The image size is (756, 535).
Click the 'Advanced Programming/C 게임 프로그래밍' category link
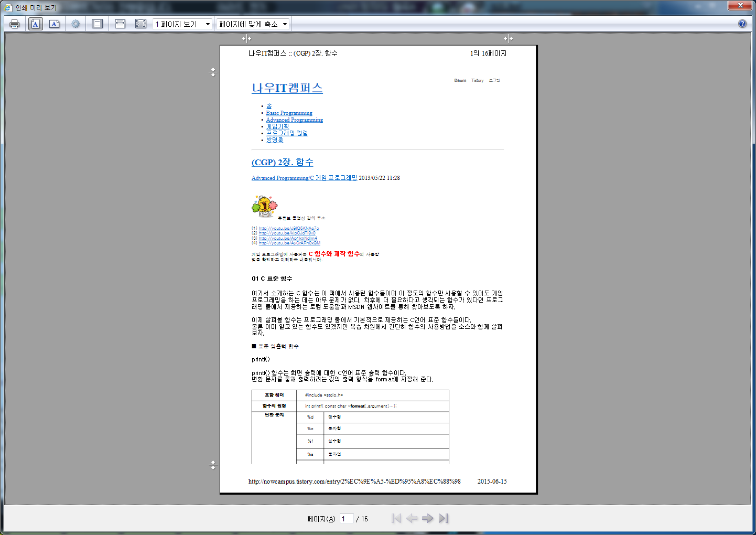pos(304,178)
